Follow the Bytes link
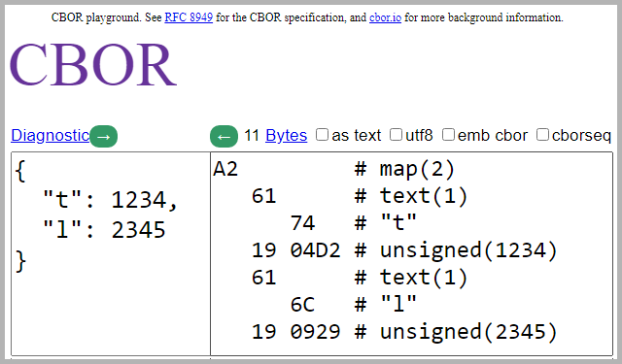622x364 pixels. [x=287, y=136]
